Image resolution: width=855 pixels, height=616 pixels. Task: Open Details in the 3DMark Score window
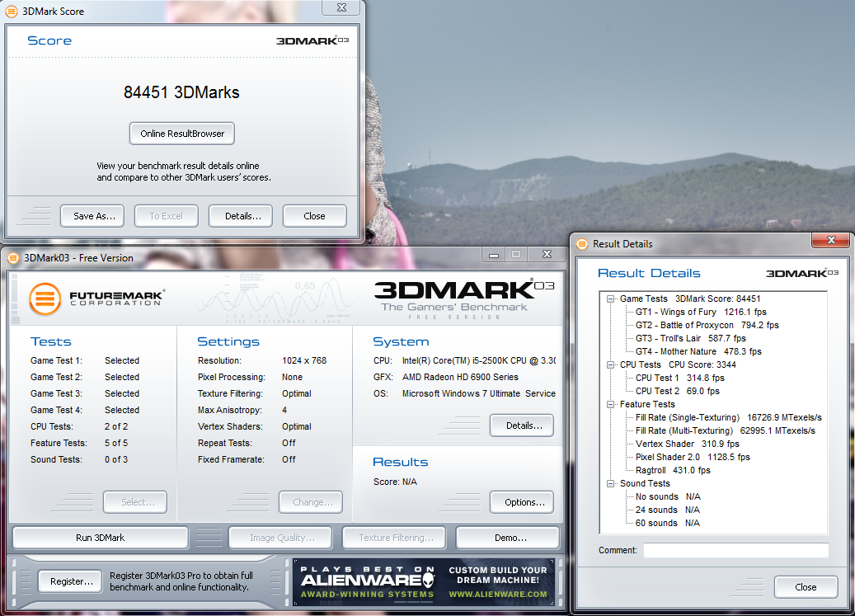tap(241, 216)
